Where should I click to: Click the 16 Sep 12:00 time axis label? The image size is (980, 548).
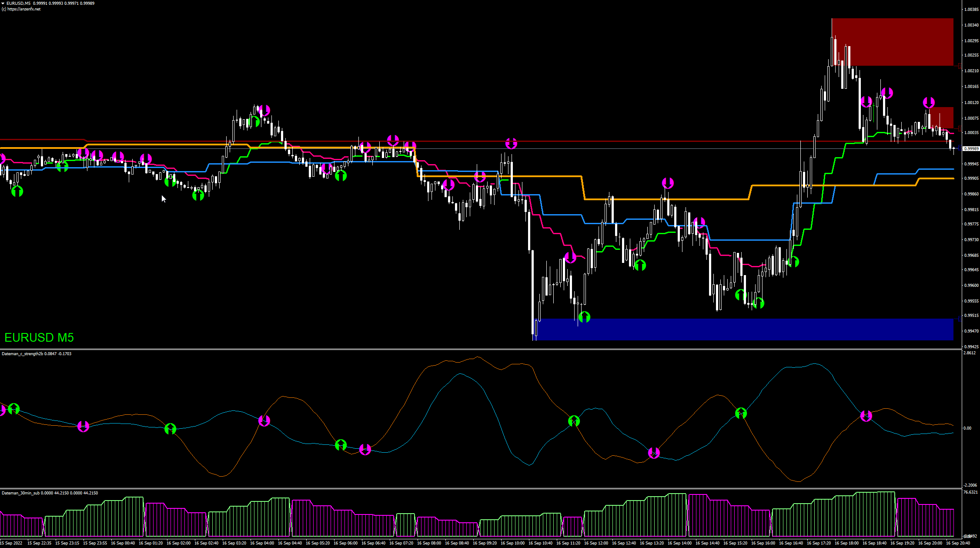coord(596,543)
